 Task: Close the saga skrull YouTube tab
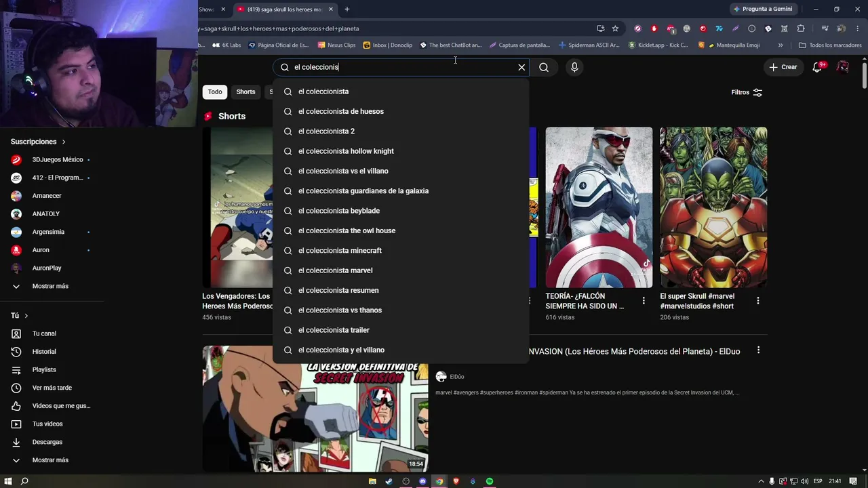click(x=331, y=9)
